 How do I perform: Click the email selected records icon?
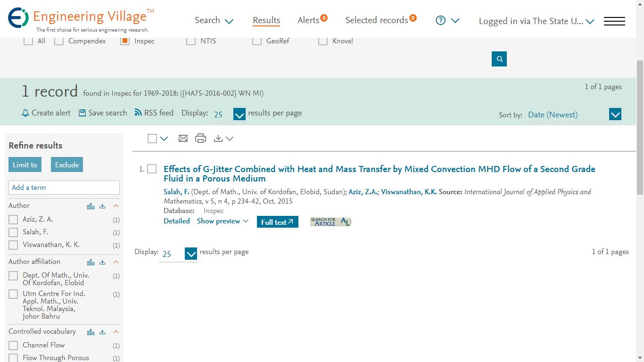point(183,138)
